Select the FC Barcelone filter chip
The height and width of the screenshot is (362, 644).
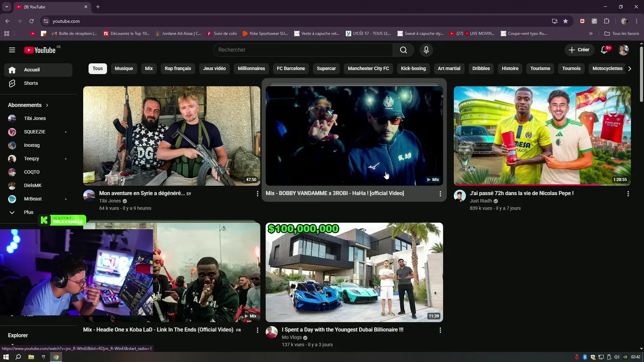291,68
